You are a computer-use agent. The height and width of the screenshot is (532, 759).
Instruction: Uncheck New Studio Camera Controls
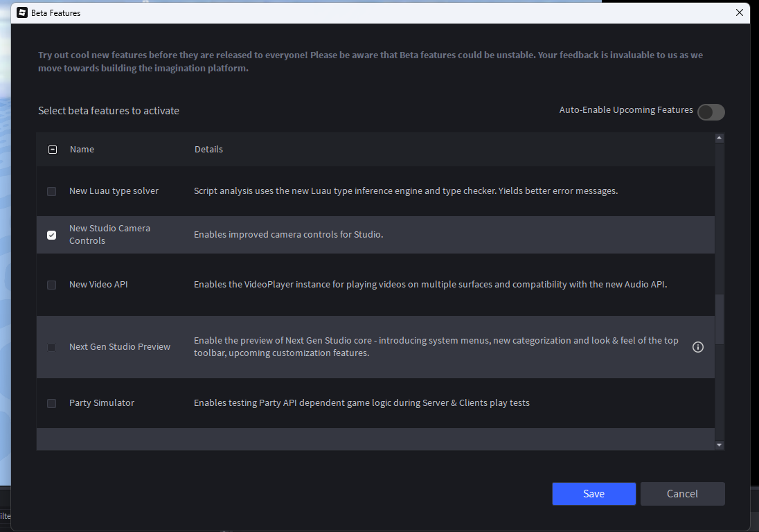52,236
